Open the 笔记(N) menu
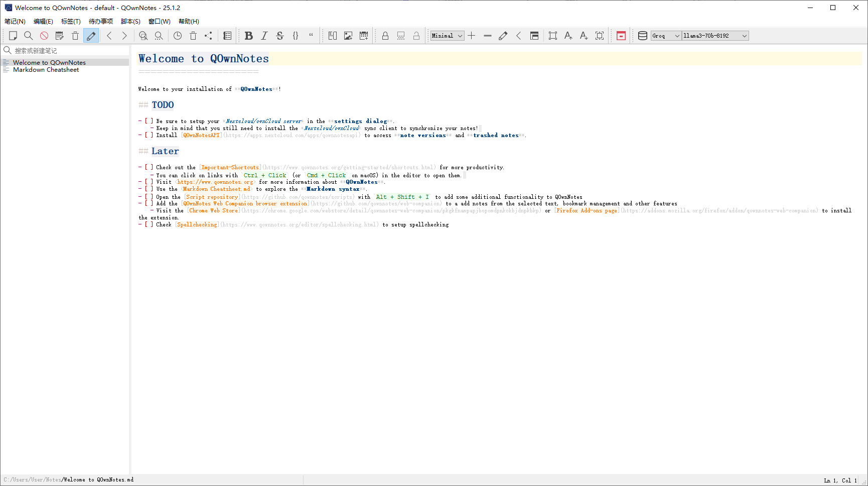Image resolution: width=868 pixels, height=486 pixels. (x=15, y=22)
